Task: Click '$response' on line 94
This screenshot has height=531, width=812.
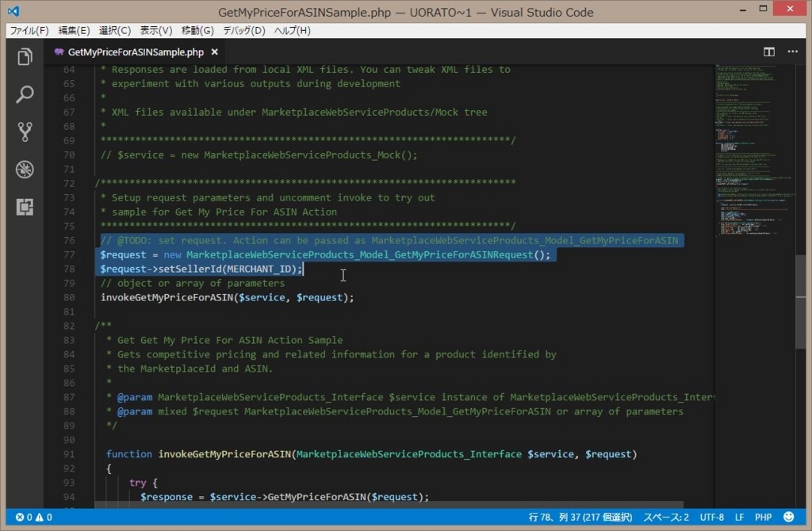Action: pyautogui.click(x=167, y=497)
